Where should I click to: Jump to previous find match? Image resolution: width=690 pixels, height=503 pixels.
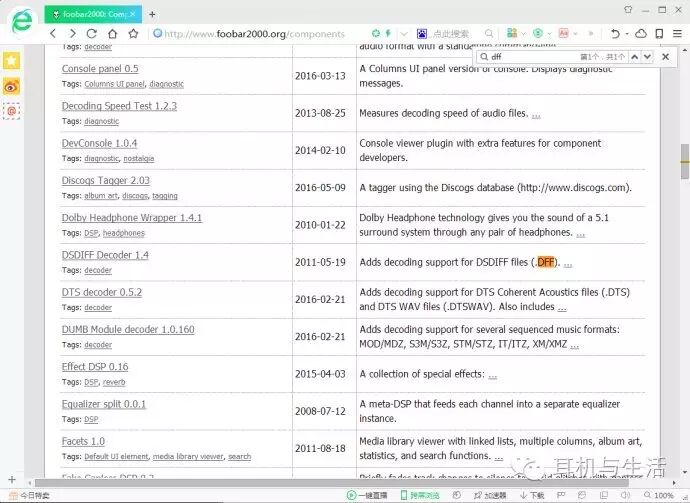pyautogui.click(x=635, y=57)
